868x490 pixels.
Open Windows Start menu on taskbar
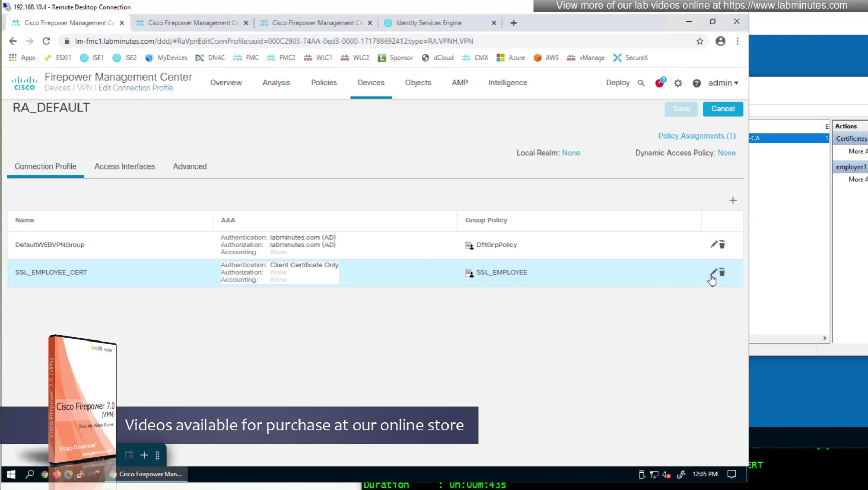(x=11, y=474)
